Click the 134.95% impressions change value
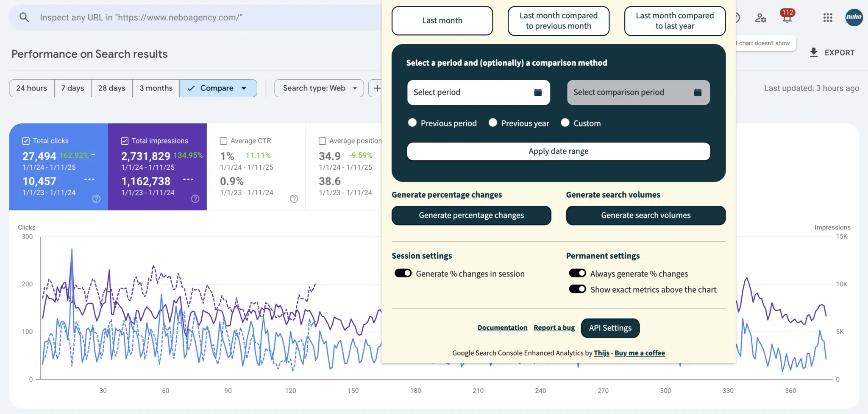The image size is (868, 414). coord(188,155)
